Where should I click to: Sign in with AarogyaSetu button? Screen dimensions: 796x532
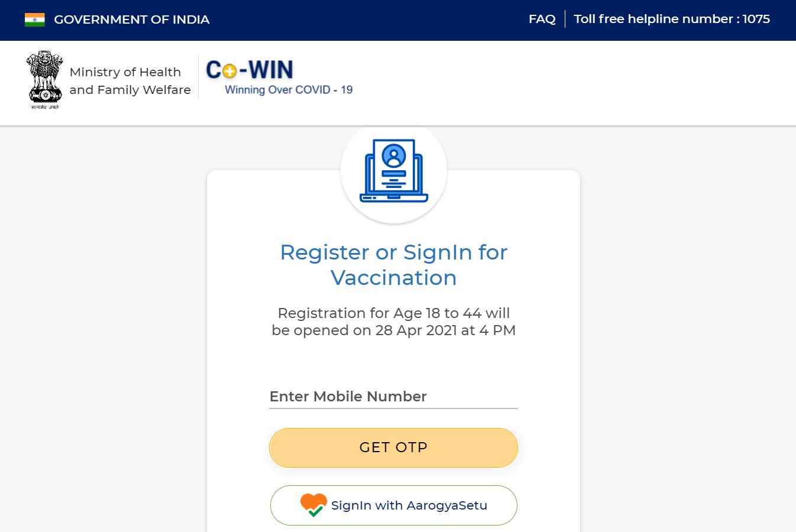tap(393, 505)
